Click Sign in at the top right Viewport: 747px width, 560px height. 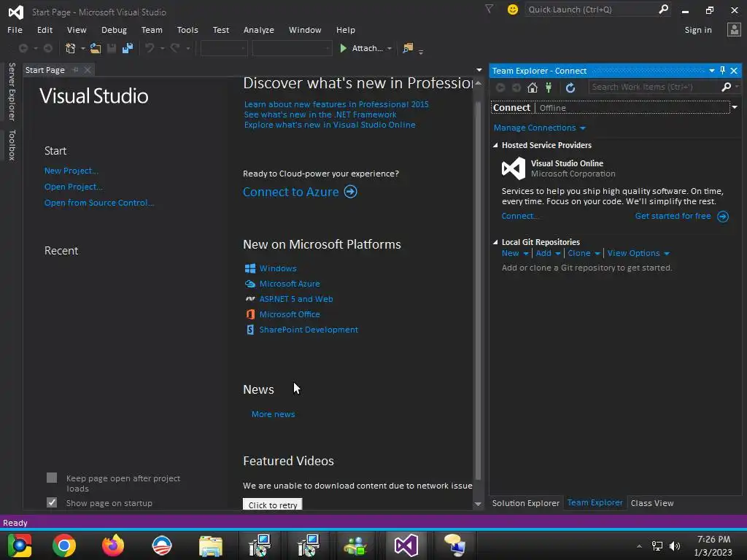698,29
